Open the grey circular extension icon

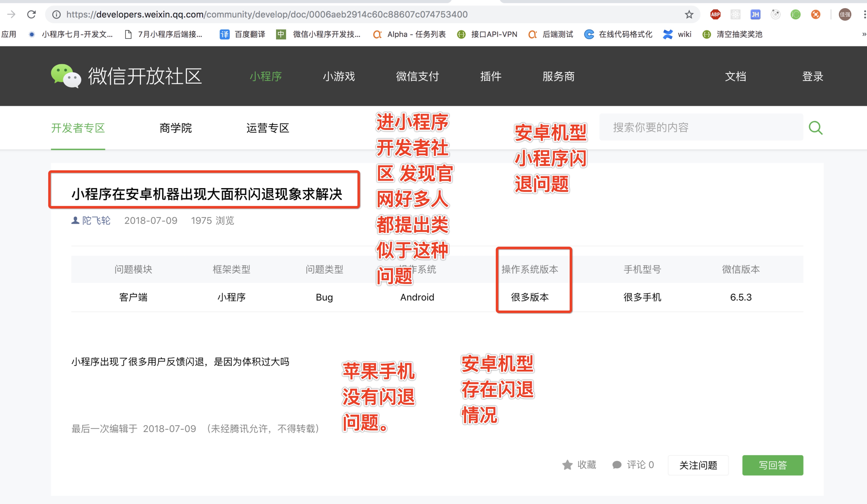click(775, 14)
